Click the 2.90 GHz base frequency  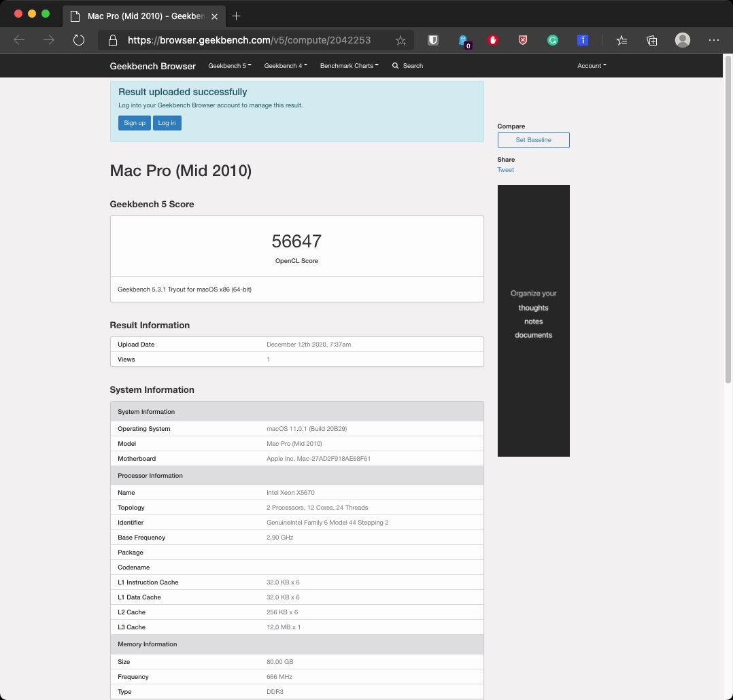(x=279, y=538)
